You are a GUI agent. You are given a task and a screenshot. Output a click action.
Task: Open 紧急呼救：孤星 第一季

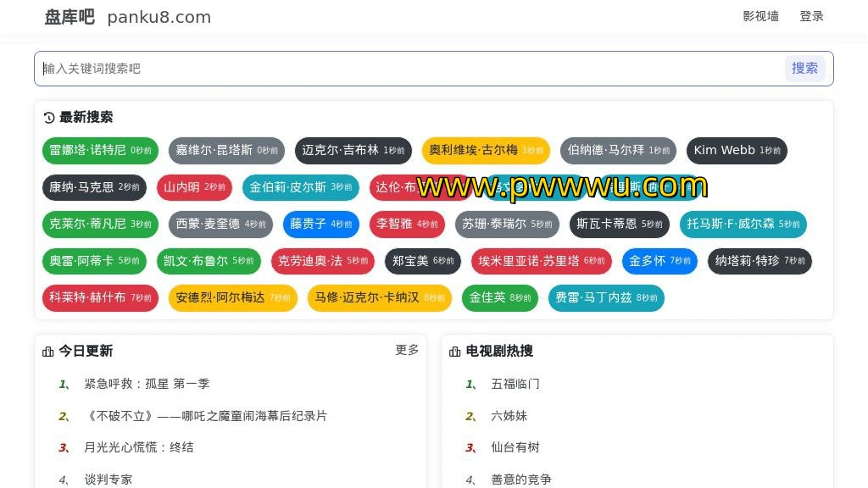point(147,384)
